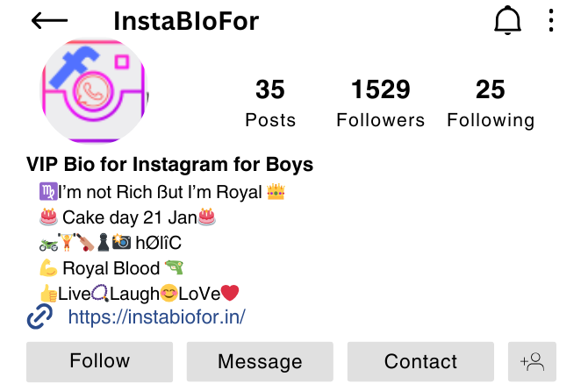588x391 pixels.
Task: Click the water gun emoji beside Royal Blood
Action: click(174, 267)
